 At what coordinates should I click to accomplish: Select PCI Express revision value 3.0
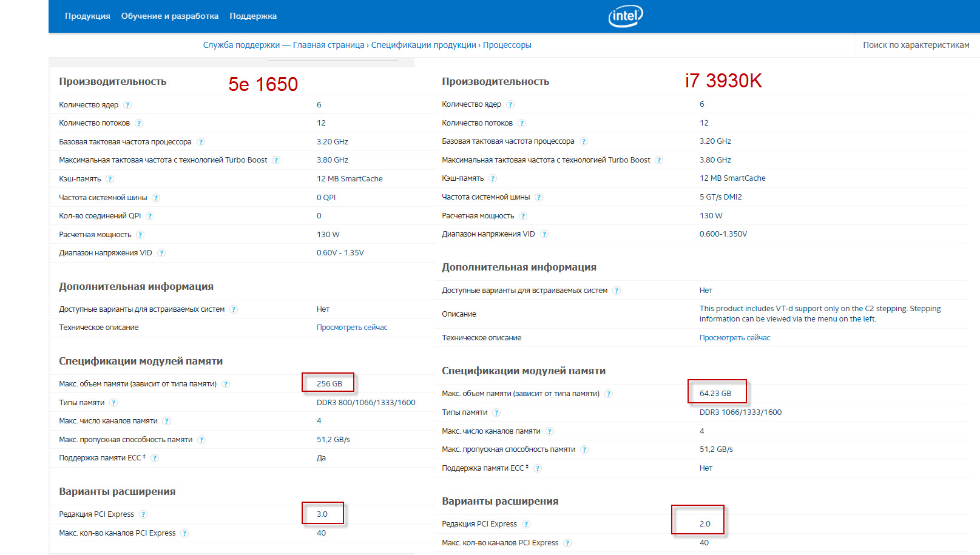322,514
